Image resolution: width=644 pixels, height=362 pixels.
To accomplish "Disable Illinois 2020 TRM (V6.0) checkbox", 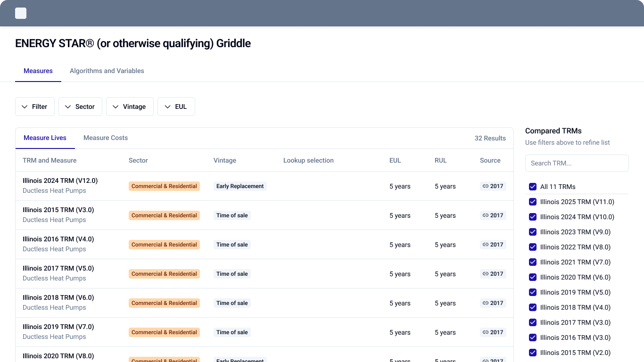I will [533, 277].
